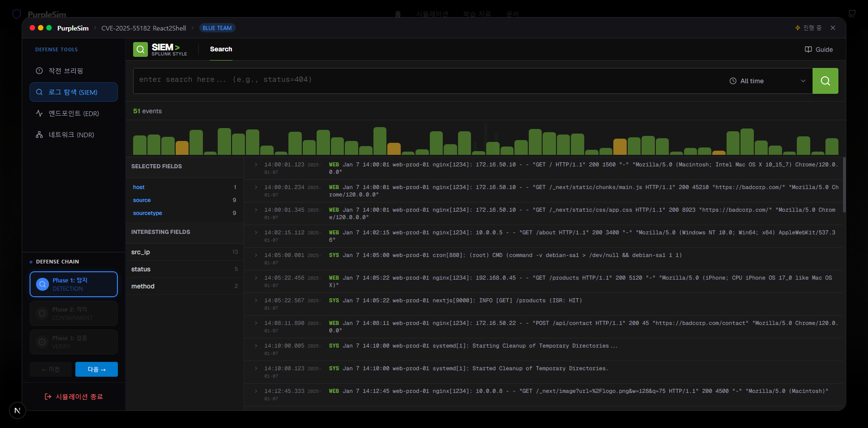Click the GitHub icon at top right
Screen dimensions: 868x428
click(852, 14)
